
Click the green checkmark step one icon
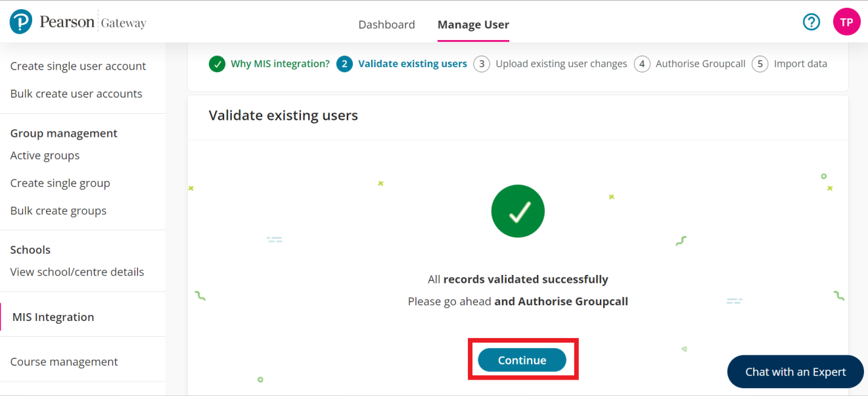tap(217, 64)
